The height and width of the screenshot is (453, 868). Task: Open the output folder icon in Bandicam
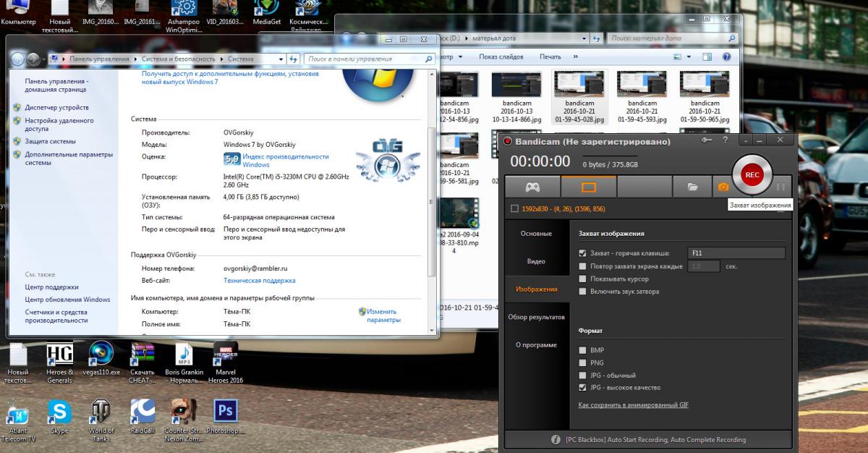(x=692, y=187)
